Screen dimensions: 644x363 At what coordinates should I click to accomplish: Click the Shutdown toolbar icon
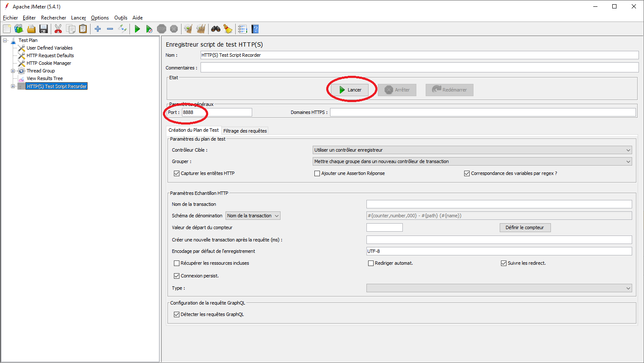(174, 29)
